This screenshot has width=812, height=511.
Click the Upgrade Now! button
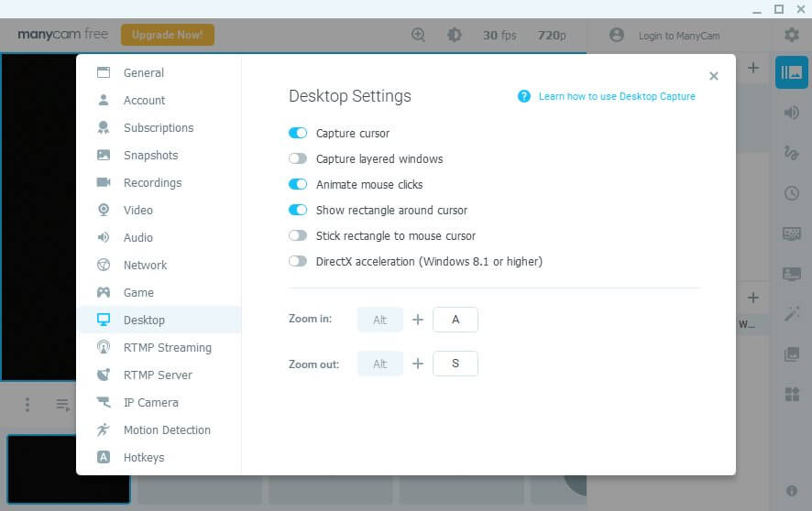point(168,35)
